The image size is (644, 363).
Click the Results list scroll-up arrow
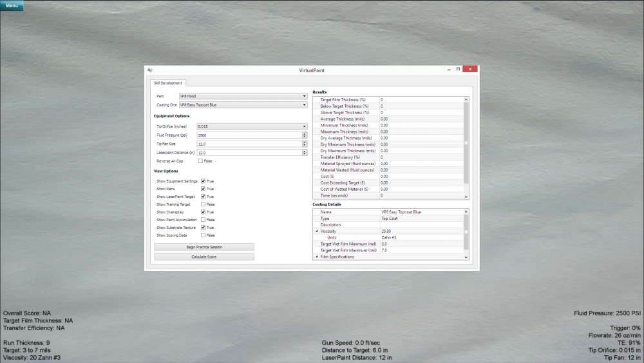click(x=466, y=99)
